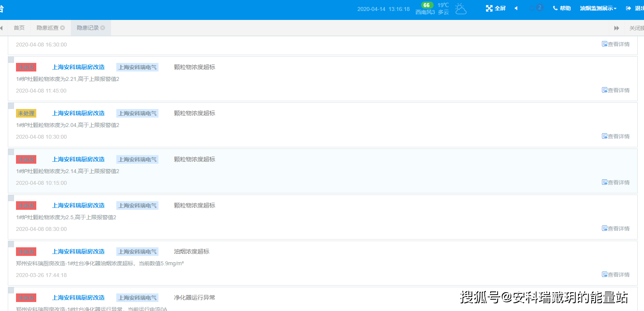Check the box for the 10:30:00 record
The image size is (644, 311).
[x=11, y=106]
